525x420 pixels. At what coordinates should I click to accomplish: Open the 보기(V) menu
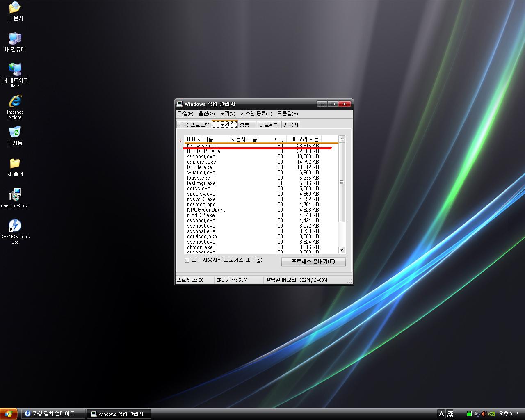tap(227, 114)
